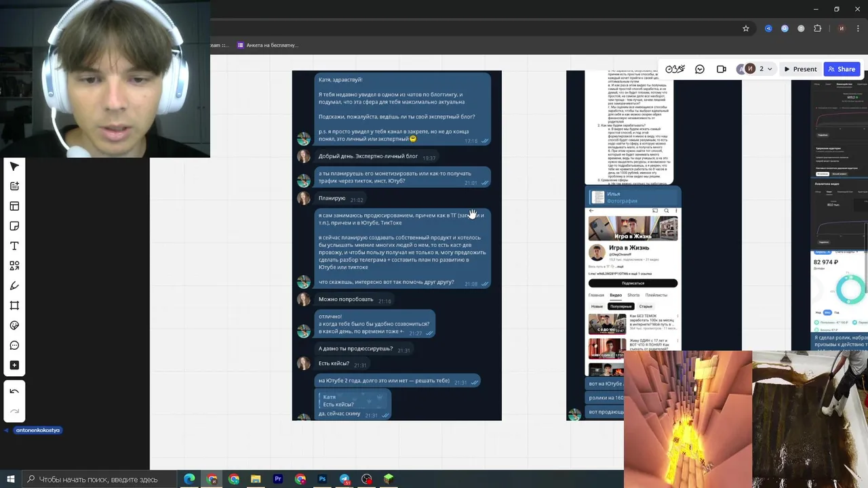Choose the 'Популярные' filter chip

tap(620, 306)
